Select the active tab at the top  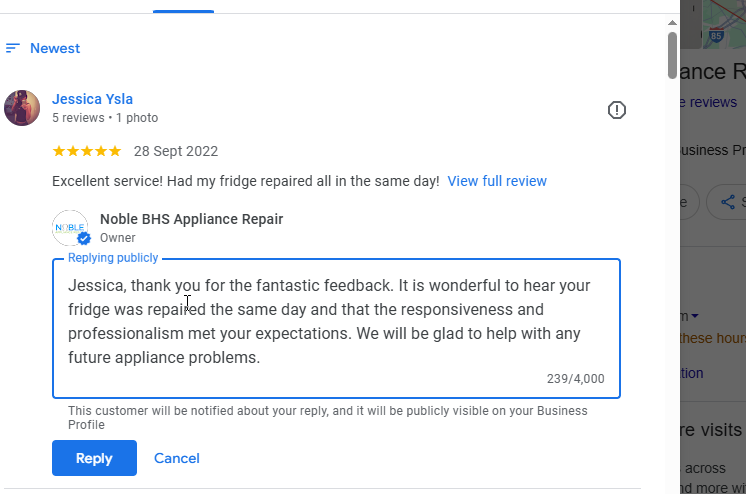click(x=183, y=6)
